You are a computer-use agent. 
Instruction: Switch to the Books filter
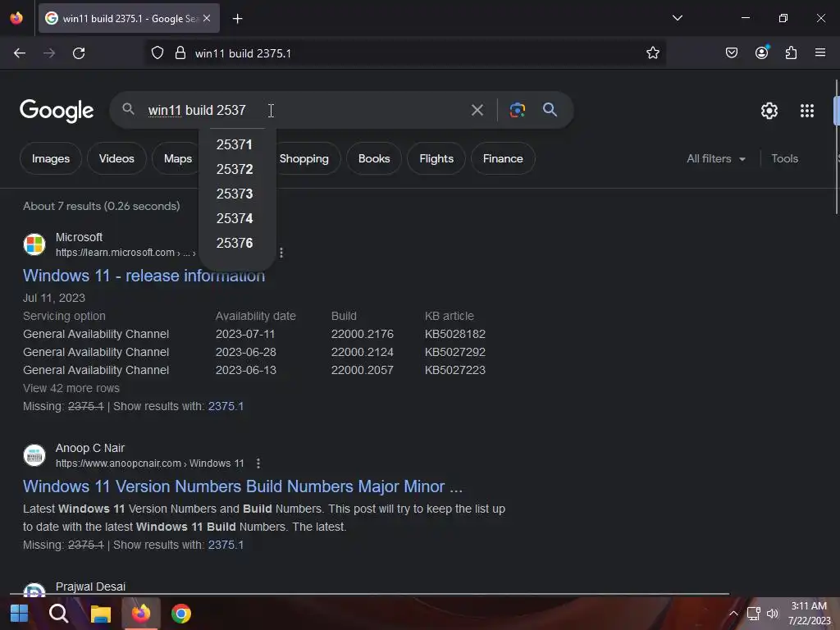[374, 158]
